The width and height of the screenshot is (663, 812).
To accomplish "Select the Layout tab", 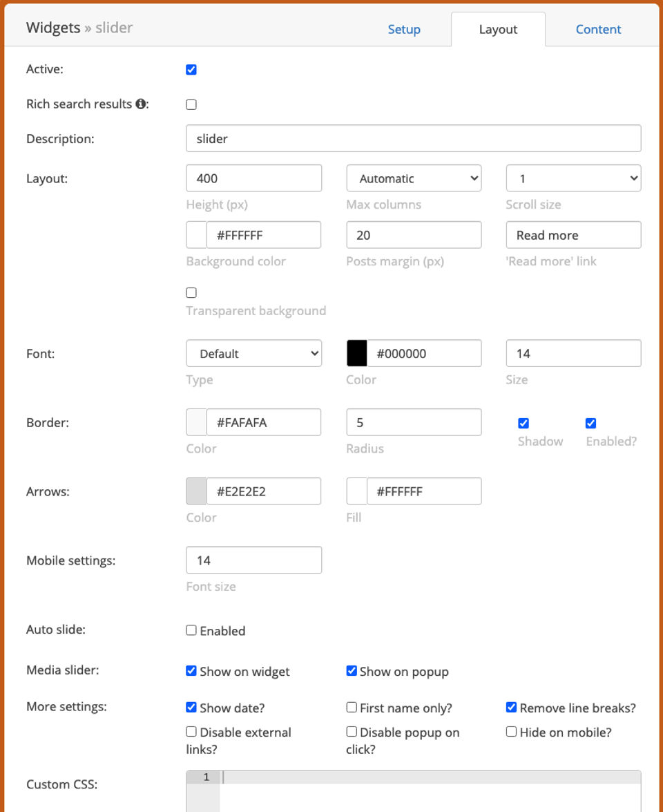I will coord(498,30).
